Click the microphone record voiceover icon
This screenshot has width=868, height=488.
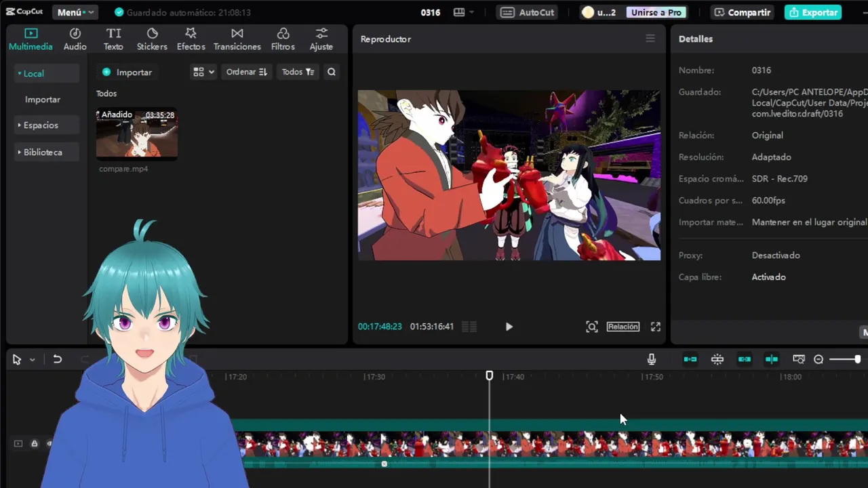coord(652,359)
